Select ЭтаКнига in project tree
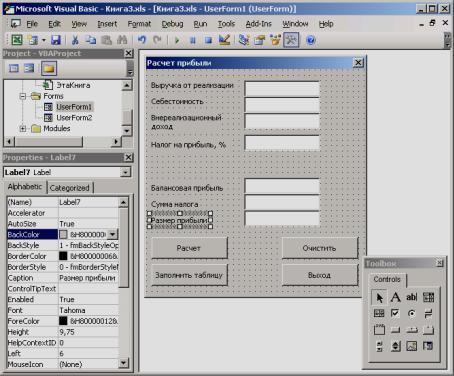454x376 pixels. 73,85
